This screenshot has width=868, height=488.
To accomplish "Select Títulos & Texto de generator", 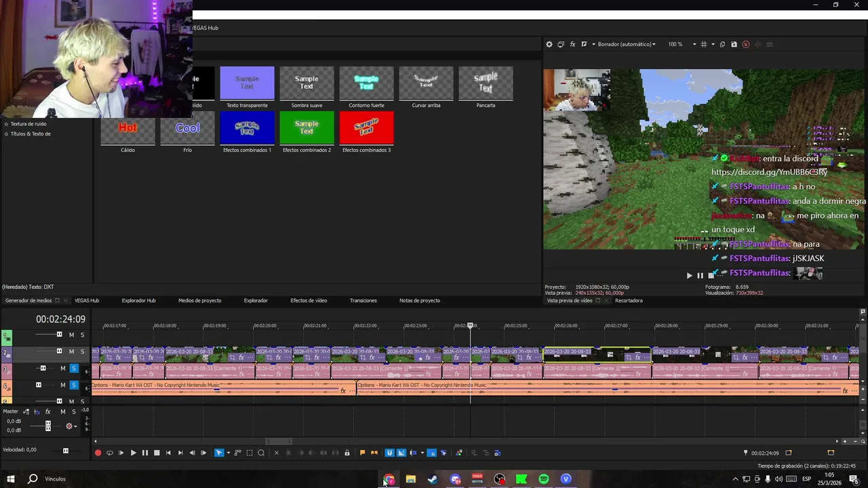I will pos(31,134).
